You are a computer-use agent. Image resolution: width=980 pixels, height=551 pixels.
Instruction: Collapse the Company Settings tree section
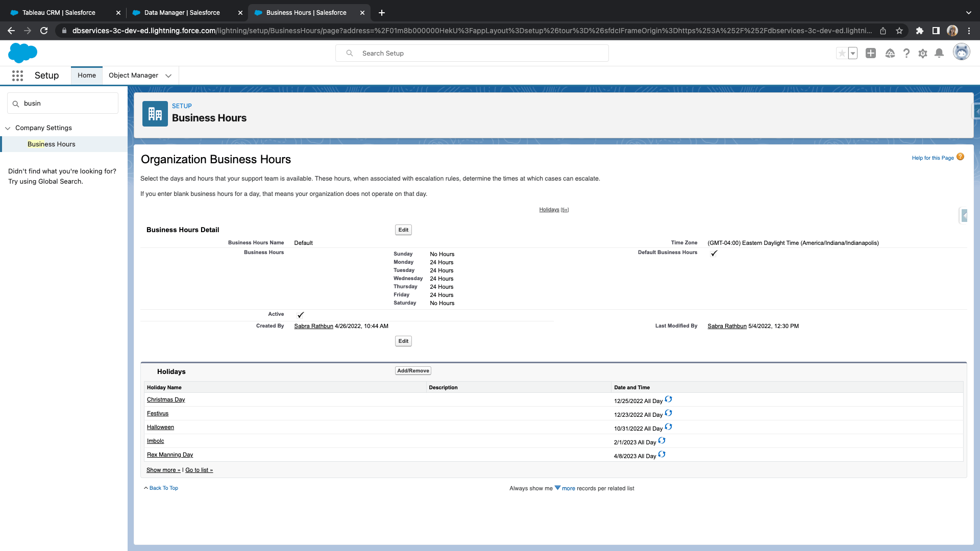coord(8,128)
